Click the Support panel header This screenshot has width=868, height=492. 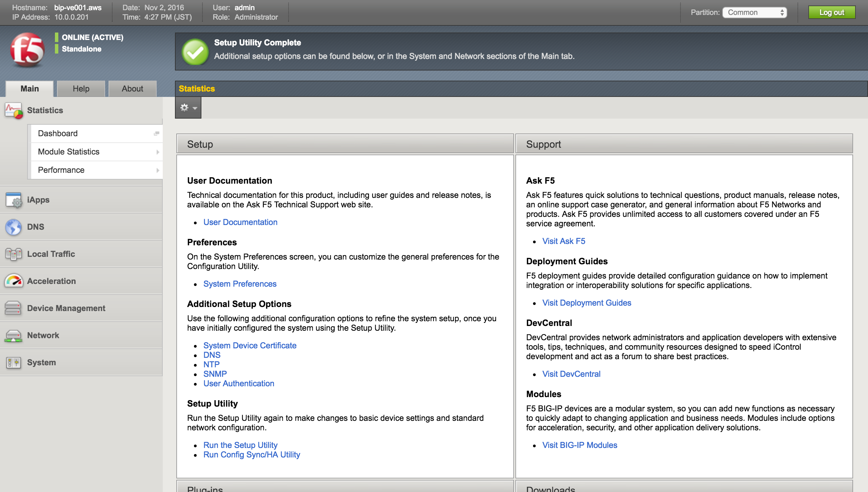pos(684,144)
